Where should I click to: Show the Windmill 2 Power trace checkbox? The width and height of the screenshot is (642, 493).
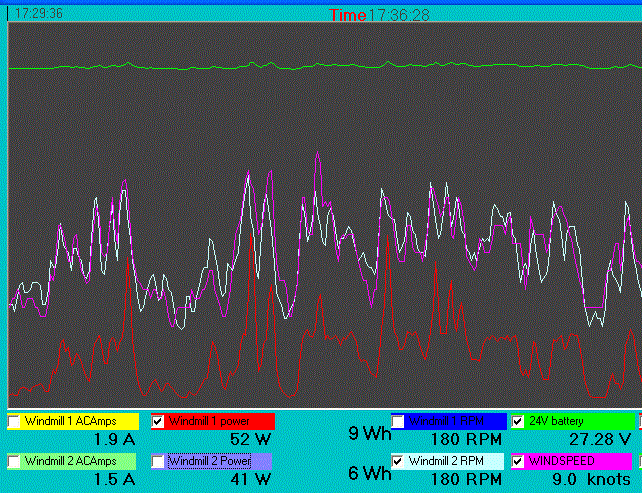pyautogui.click(x=158, y=461)
